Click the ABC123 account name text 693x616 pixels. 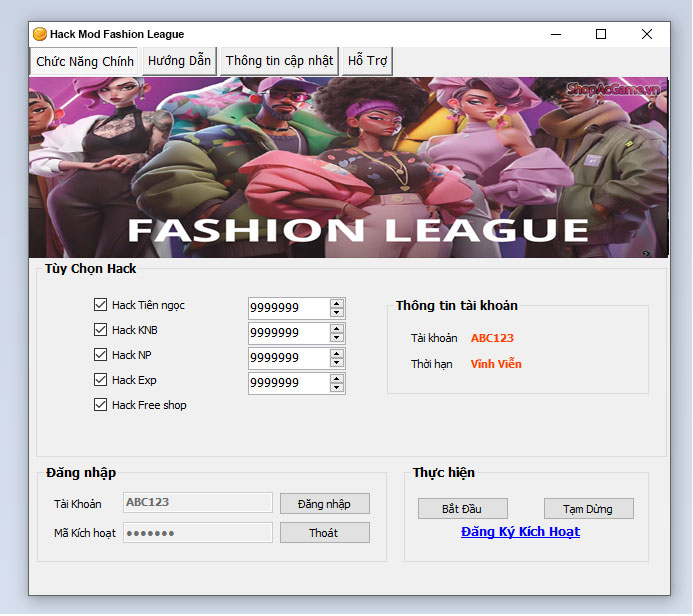point(492,338)
